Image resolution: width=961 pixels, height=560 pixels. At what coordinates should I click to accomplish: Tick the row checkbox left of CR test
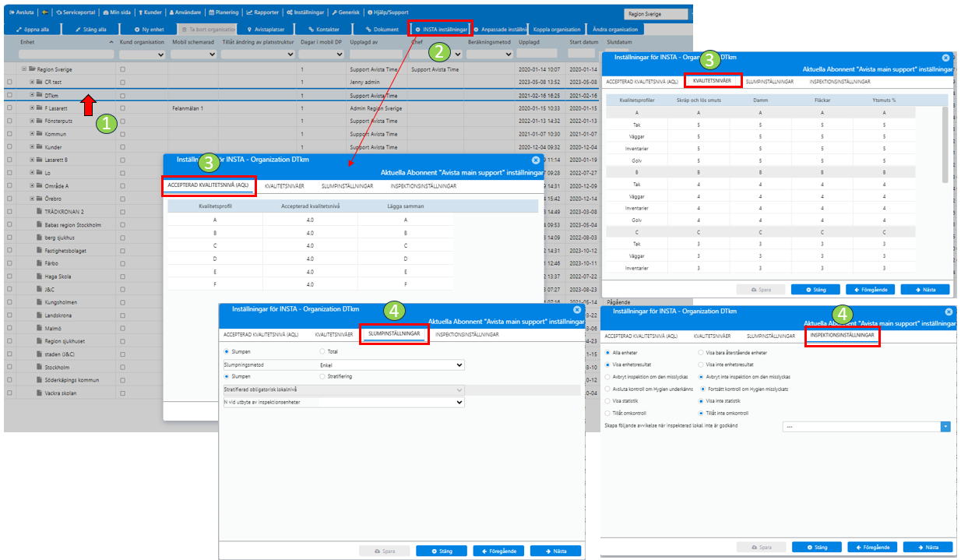tap(9, 82)
